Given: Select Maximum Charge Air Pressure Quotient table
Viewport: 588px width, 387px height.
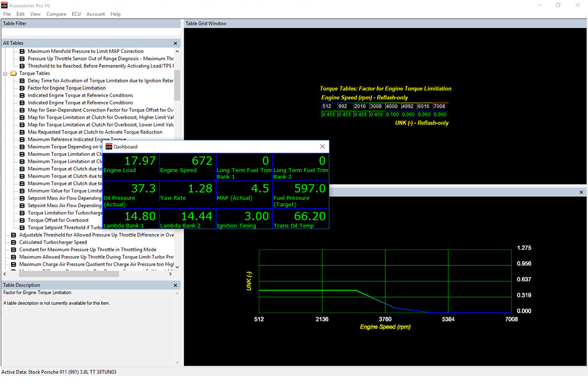Looking at the screenshot, I should click(x=96, y=264).
